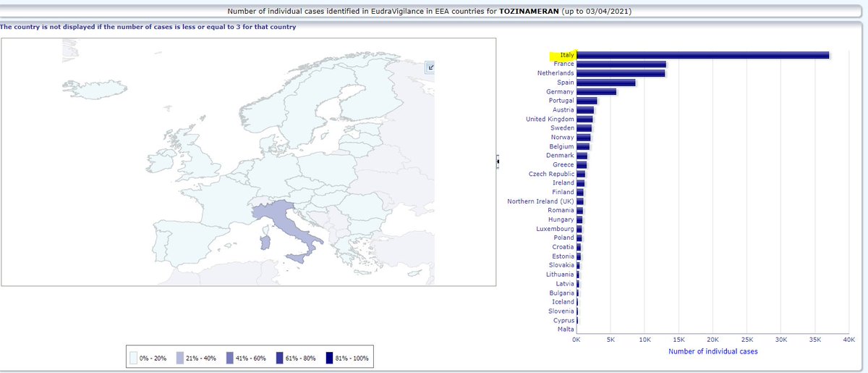Click the United Kingdom country label
This screenshot has height=373, width=868.
coord(550,119)
